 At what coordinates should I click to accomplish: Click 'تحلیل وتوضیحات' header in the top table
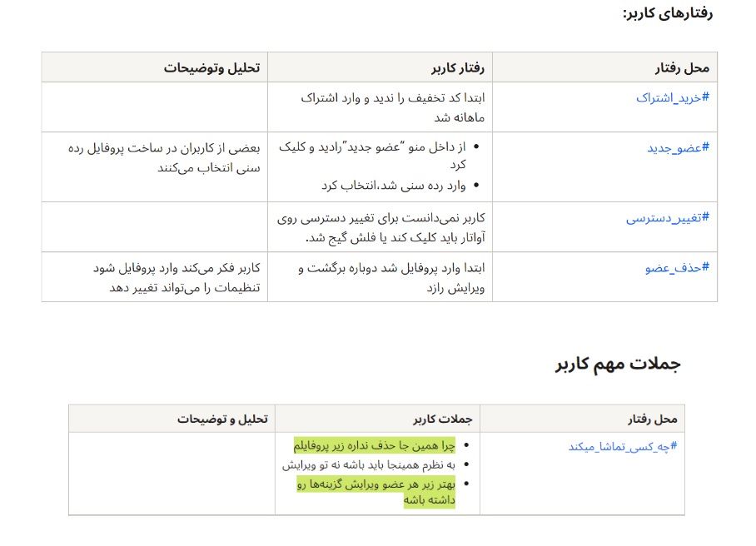(x=211, y=67)
